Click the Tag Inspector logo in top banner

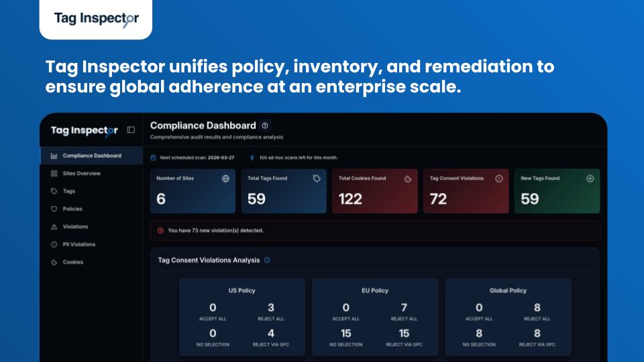click(x=97, y=19)
